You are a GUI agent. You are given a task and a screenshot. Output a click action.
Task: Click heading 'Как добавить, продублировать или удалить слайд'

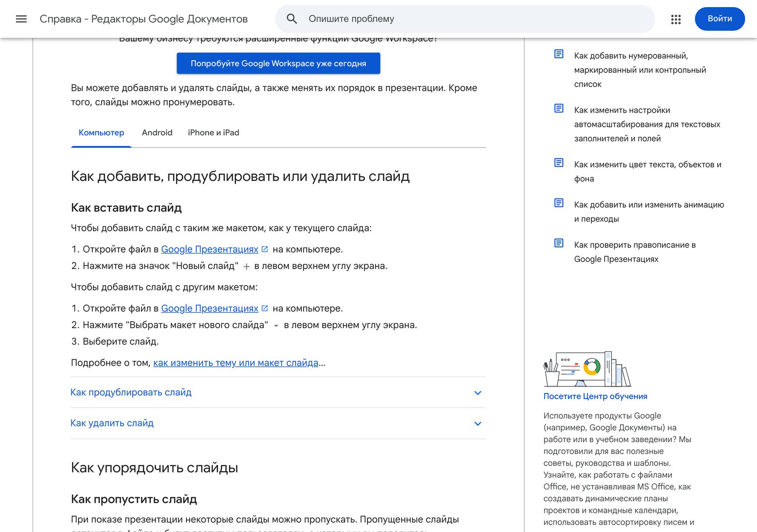tap(240, 176)
